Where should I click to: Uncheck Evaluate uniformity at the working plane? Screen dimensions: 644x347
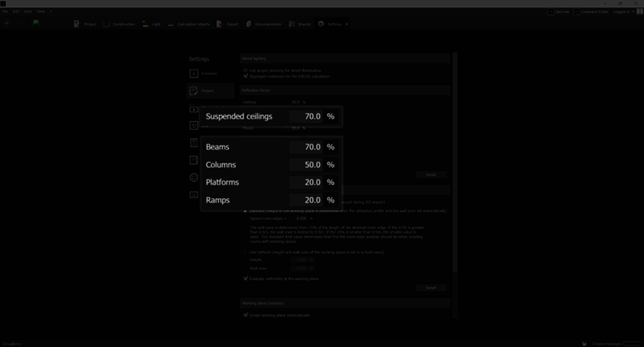coord(246,279)
